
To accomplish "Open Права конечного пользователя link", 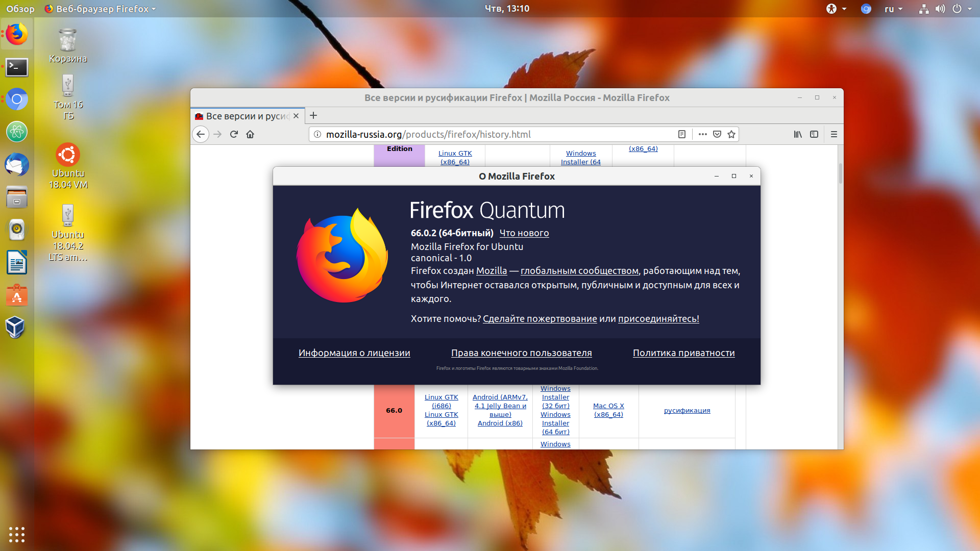I will tap(521, 353).
